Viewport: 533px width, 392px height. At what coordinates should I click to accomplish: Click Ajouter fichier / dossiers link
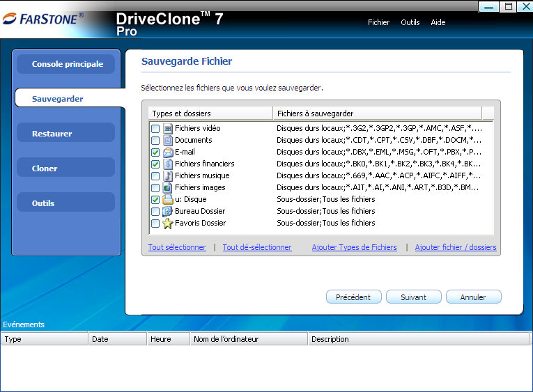456,247
